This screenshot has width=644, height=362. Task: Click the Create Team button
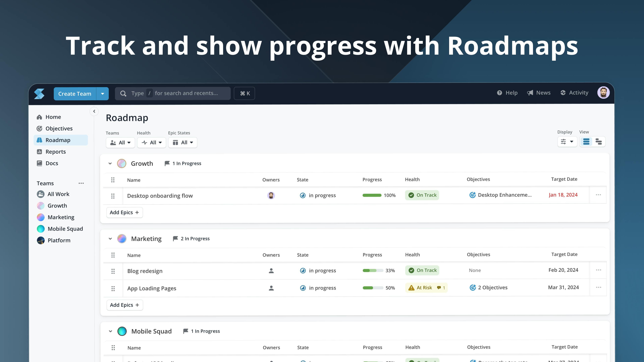tap(75, 94)
